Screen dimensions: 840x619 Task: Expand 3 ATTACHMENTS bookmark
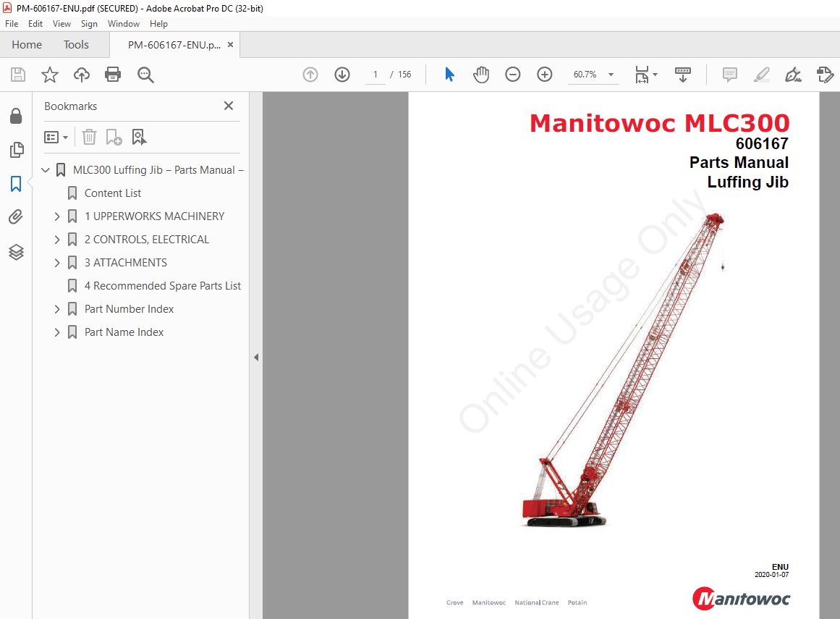[56, 263]
